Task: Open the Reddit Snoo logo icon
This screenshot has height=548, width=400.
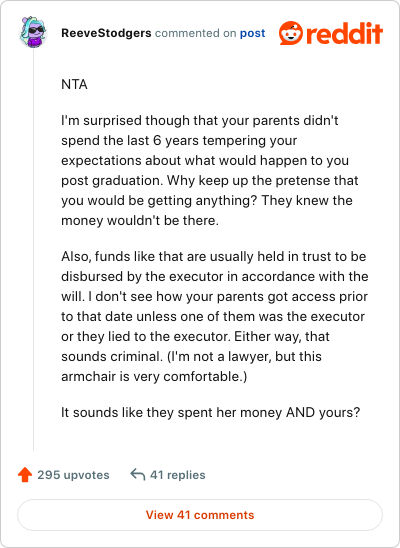Action: [291, 33]
